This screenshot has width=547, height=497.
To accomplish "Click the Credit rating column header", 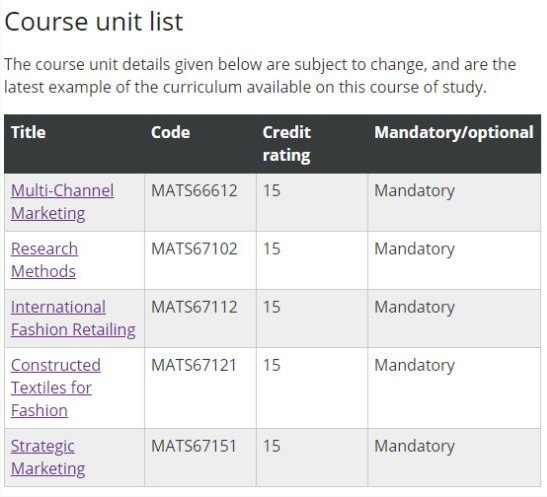I will click(x=286, y=144).
